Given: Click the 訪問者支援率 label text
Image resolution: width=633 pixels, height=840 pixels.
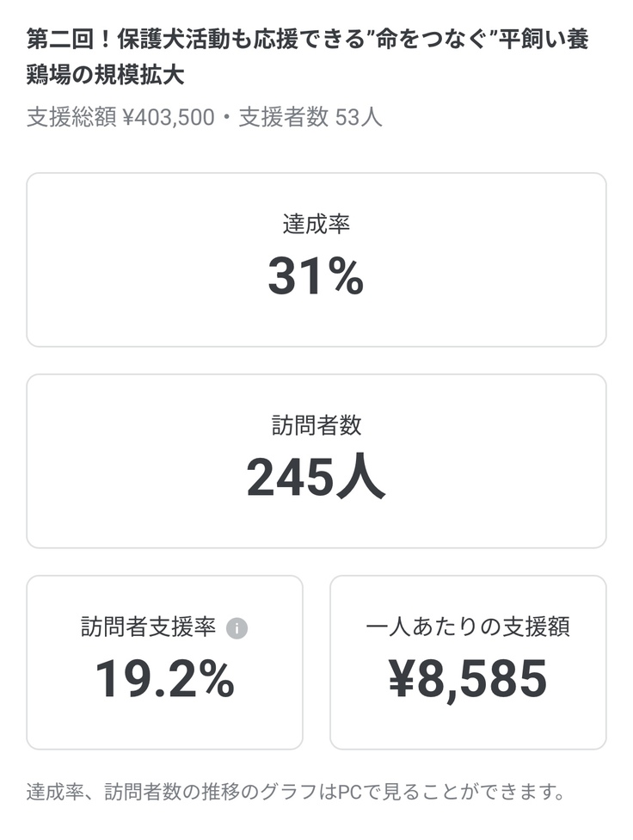Looking at the screenshot, I should (147, 627).
